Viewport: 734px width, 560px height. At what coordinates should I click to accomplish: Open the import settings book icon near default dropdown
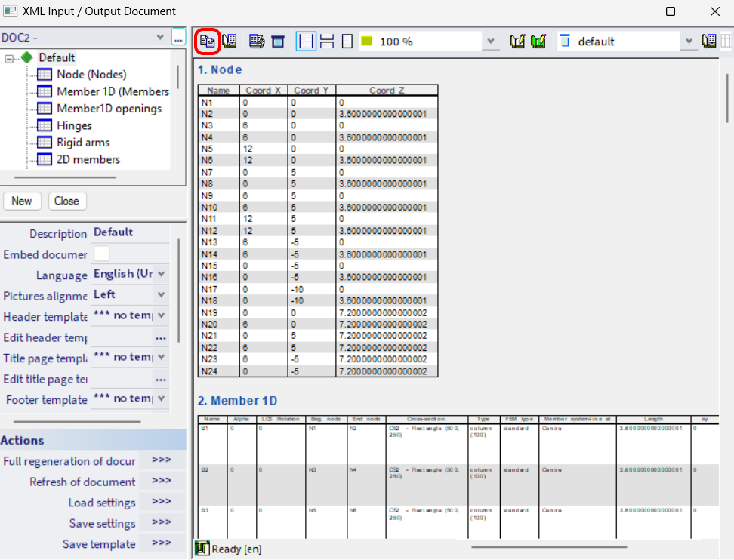pyautogui.click(x=708, y=41)
